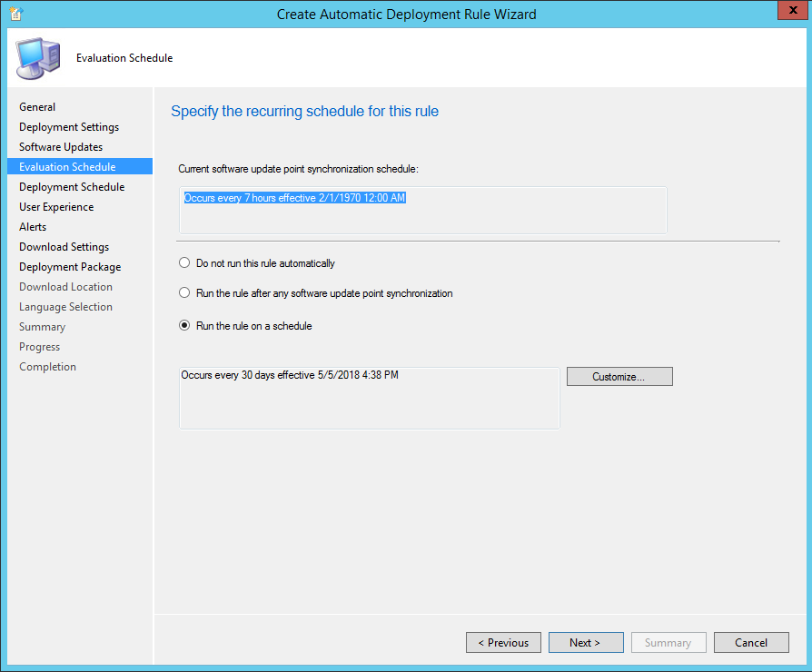Choose 'Run the rule on a schedule'
The height and width of the screenshot is (672, 812).
(185, 326)
